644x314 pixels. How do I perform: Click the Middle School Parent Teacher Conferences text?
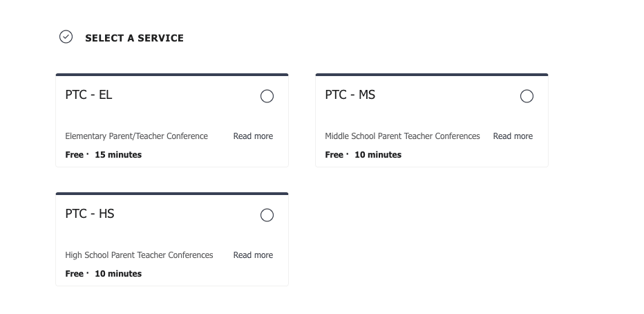[402, 136]
